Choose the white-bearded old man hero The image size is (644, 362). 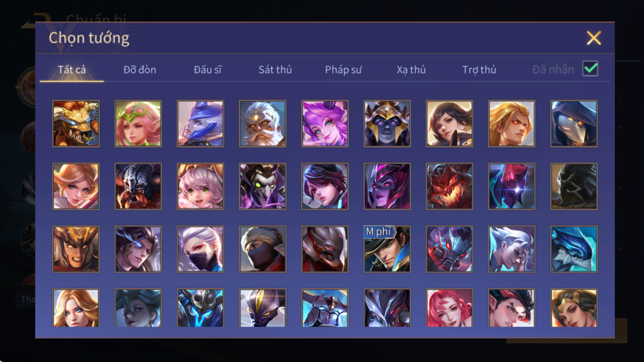pyautogui.click(x=263, y=124)
